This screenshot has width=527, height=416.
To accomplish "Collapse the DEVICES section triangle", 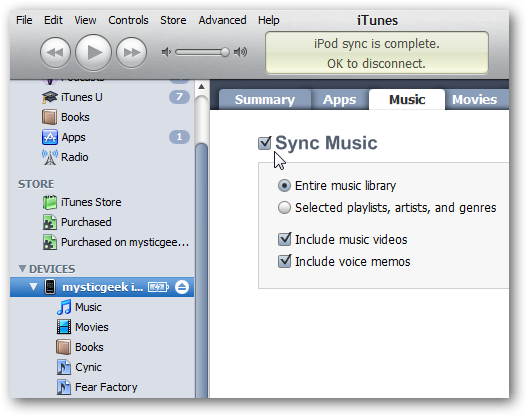I will coord(23,268).
